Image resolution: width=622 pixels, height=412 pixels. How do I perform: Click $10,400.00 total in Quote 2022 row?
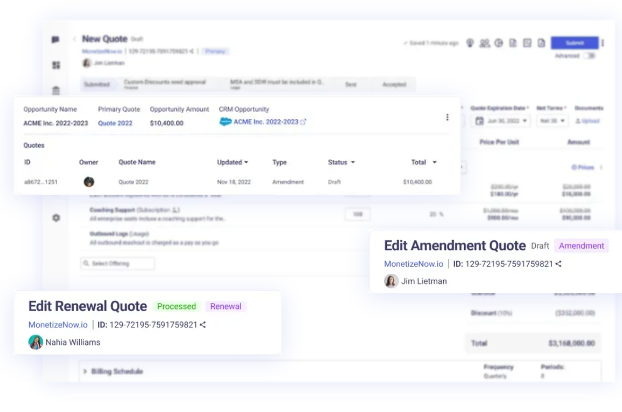pyautogui.click(x=417, y=182)
